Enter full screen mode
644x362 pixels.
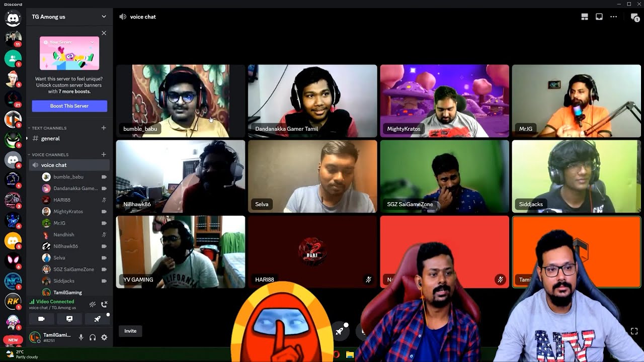[634, 331]
